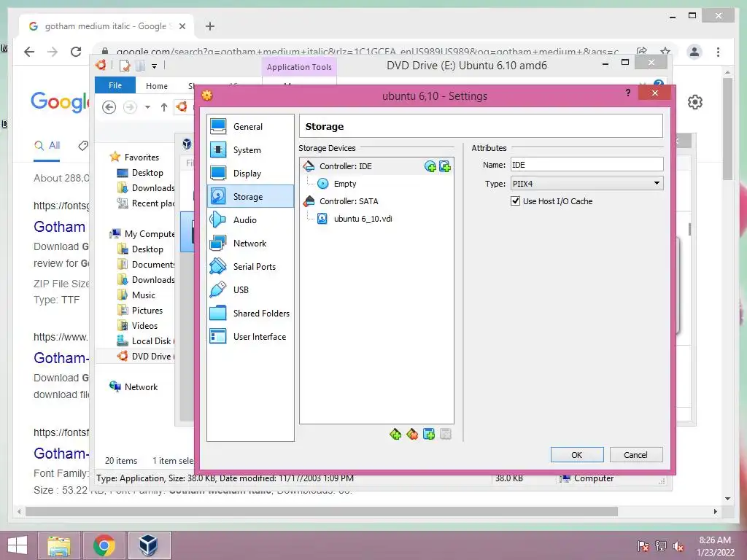The height and width of the screenshot is (560, 747).
Task: Open Music folder in Explorer sidebar
Action: [144, 295]
